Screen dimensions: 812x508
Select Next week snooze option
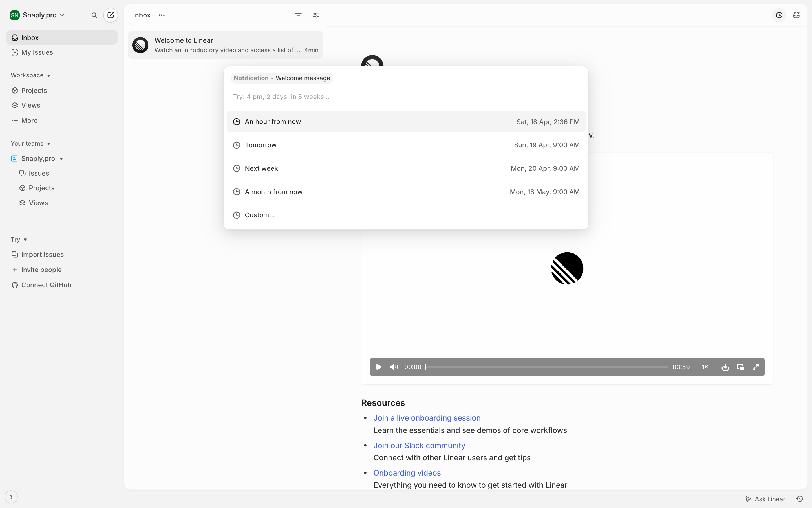pyautogui.click(x=406, y=168)
